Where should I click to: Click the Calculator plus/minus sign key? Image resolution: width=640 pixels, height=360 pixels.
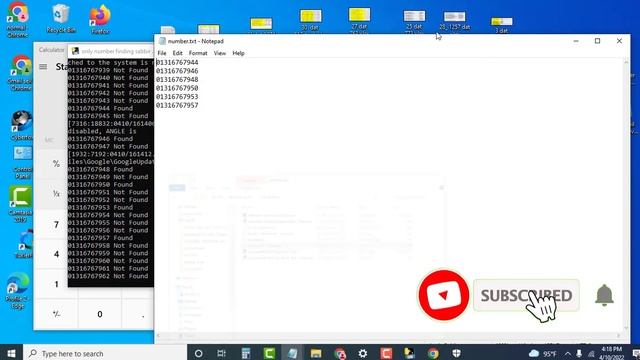[56, 314]
